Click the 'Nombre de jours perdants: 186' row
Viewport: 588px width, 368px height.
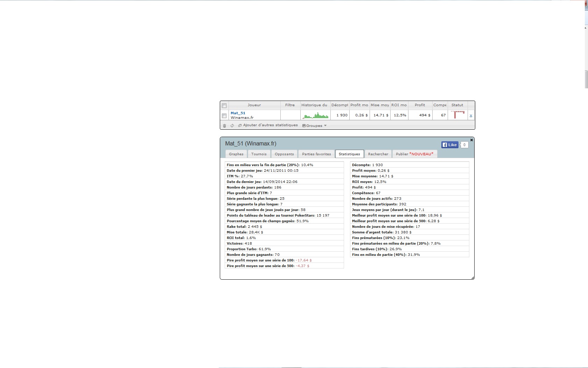pyautogui.click(x=284, y=188)
